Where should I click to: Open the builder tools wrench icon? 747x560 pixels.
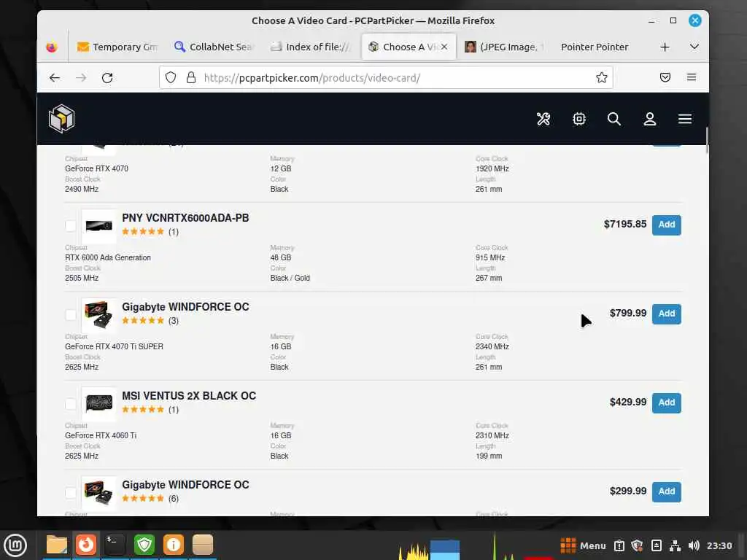[543, 119]
